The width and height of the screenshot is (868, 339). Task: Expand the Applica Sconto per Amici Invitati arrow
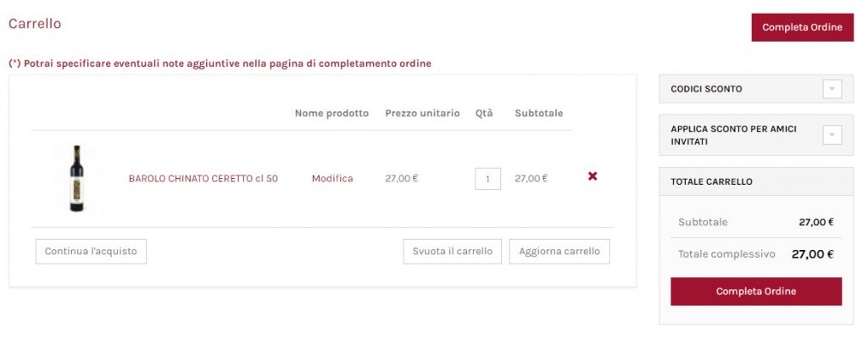832,135
